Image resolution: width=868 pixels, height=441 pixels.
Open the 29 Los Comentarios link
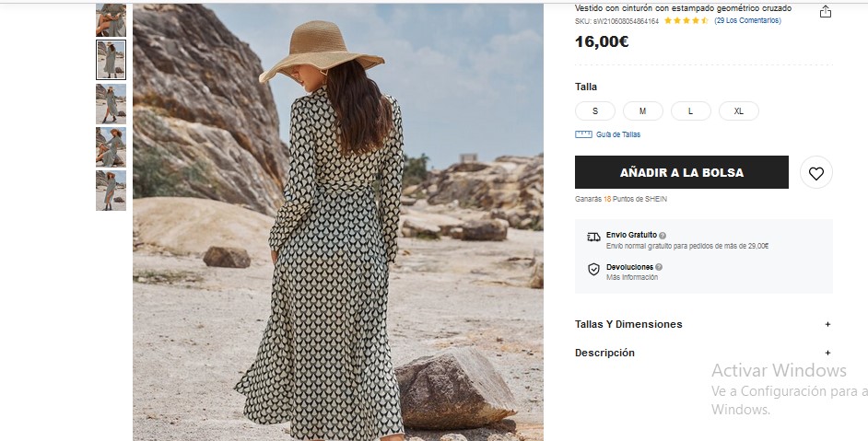(747, 20)
